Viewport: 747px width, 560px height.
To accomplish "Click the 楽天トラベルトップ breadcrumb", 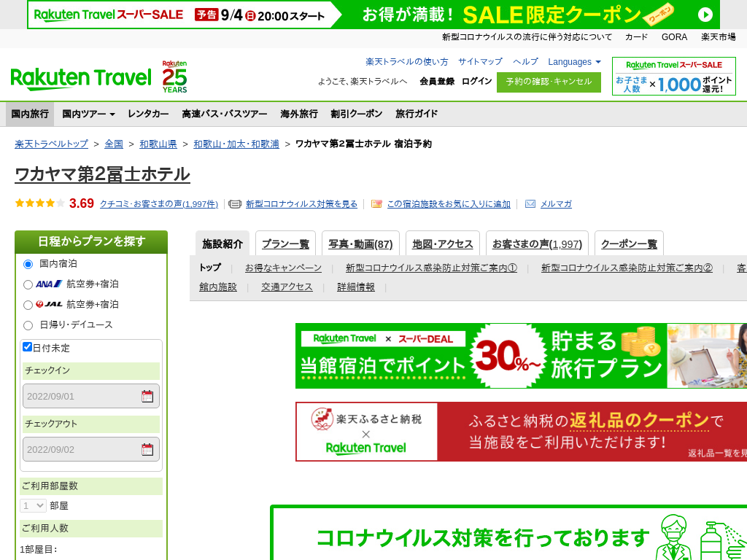I will (x=52, y=144).
